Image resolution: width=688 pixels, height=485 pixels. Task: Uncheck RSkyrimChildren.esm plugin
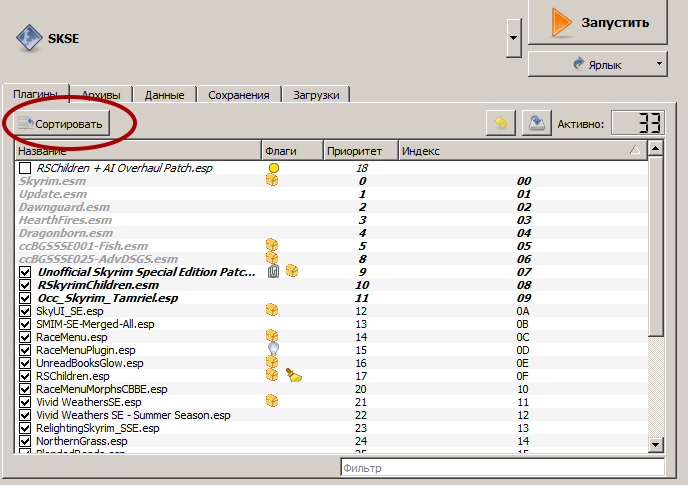click(25, 285)
